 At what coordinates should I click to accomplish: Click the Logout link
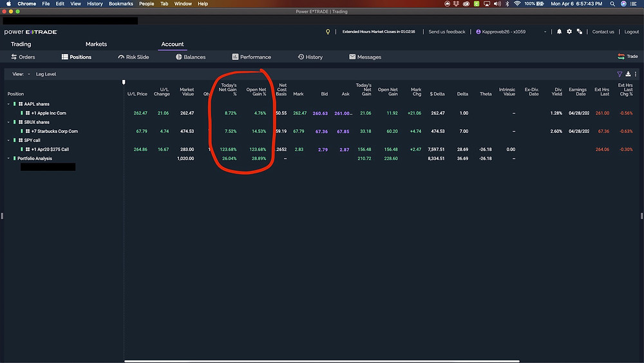tap(631, 32)
